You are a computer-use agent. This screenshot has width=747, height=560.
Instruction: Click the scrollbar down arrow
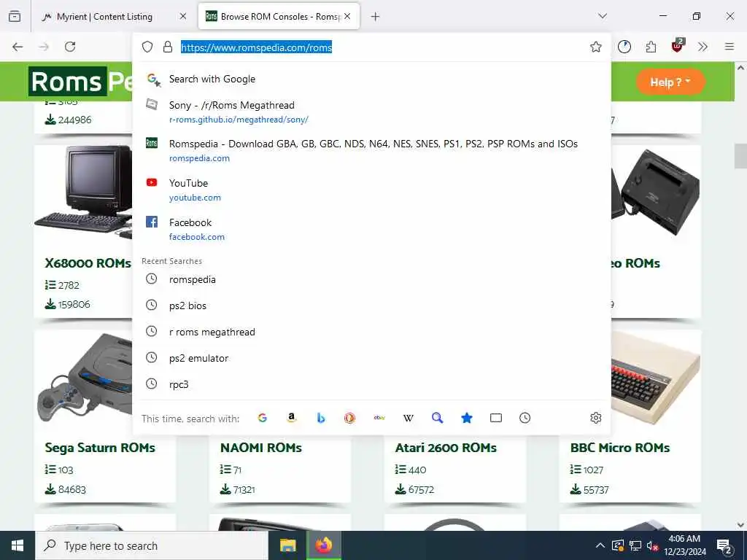click(740, 525)
